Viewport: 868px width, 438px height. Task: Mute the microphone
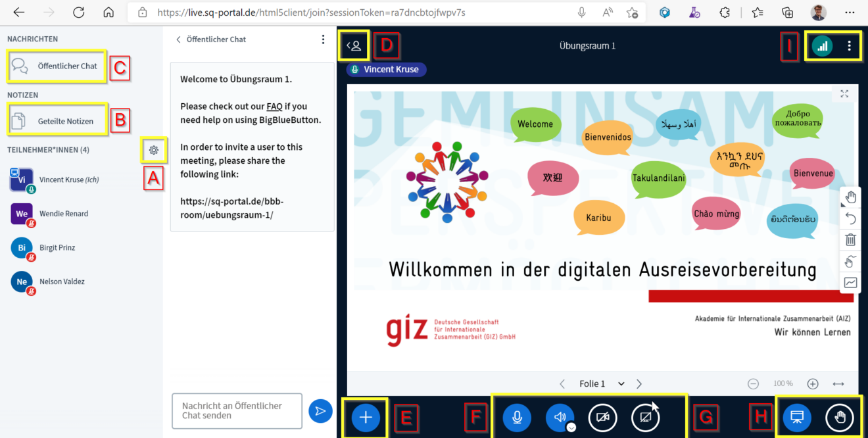pyautogui.click(x=518, y=417)
